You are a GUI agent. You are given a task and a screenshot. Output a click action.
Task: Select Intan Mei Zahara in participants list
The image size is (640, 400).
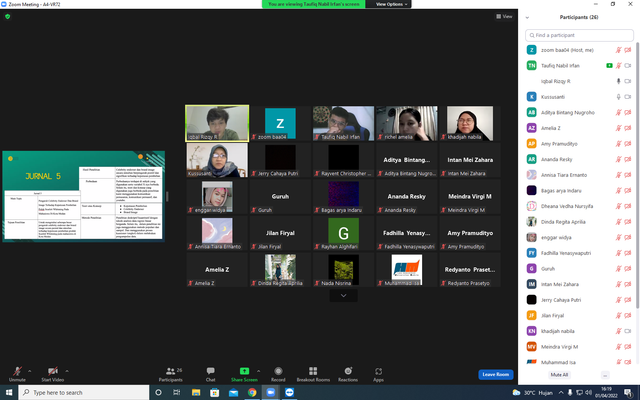pyautogui.click(x=579, y=284)
